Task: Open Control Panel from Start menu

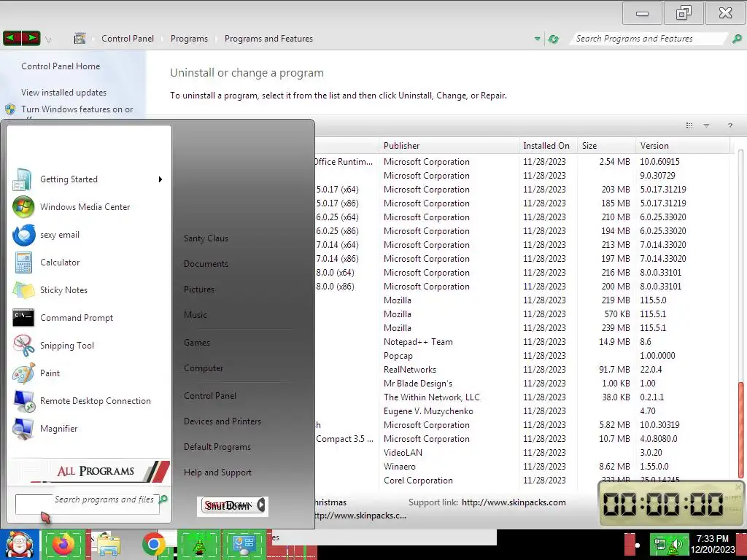Action: [x=210, y=396]
